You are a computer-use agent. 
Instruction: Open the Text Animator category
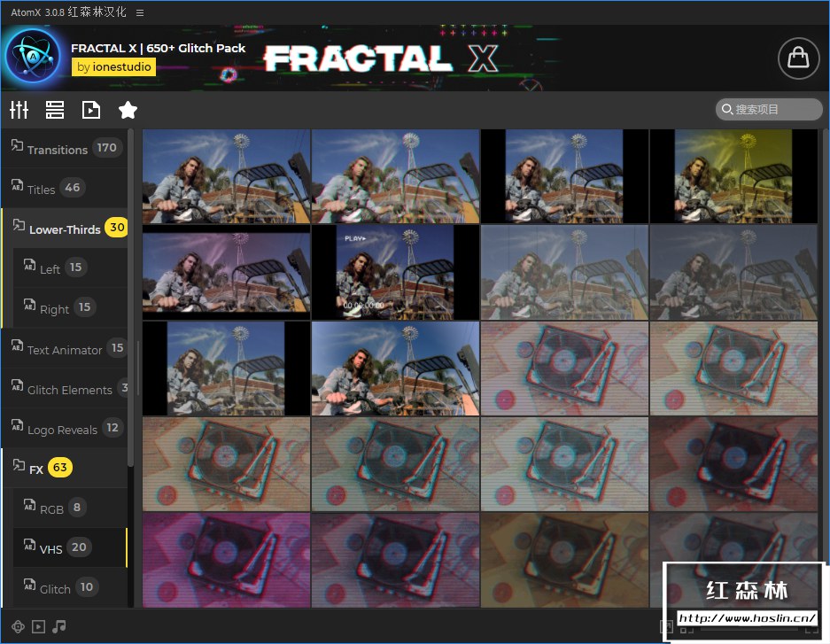click(x=65, y=349)
